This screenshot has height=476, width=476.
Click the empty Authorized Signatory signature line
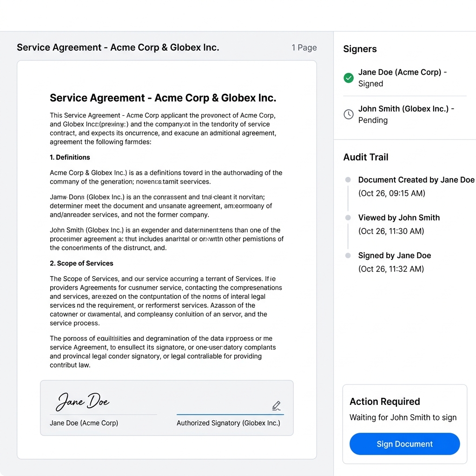click(230, 414)
